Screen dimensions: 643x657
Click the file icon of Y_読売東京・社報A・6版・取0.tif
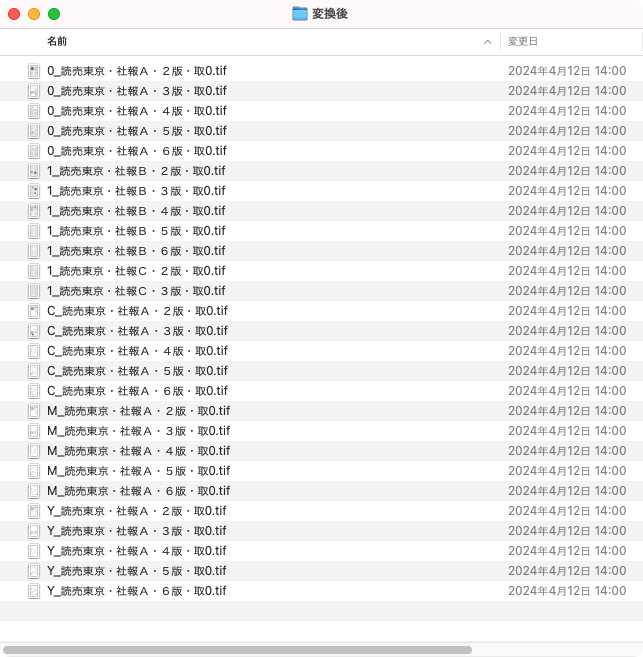coord(34,591)
